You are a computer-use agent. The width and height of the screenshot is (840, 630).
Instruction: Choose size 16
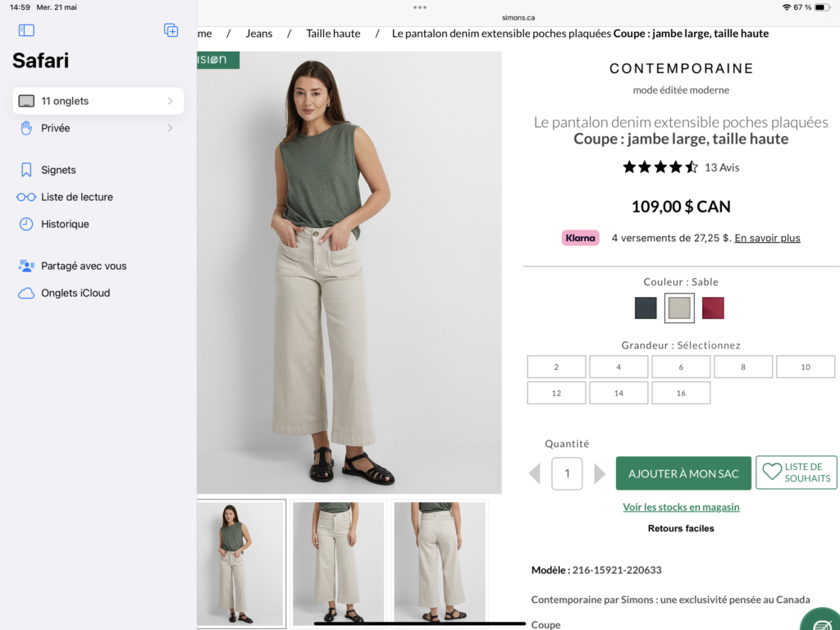pyautogui.click(x=681, y=393)
